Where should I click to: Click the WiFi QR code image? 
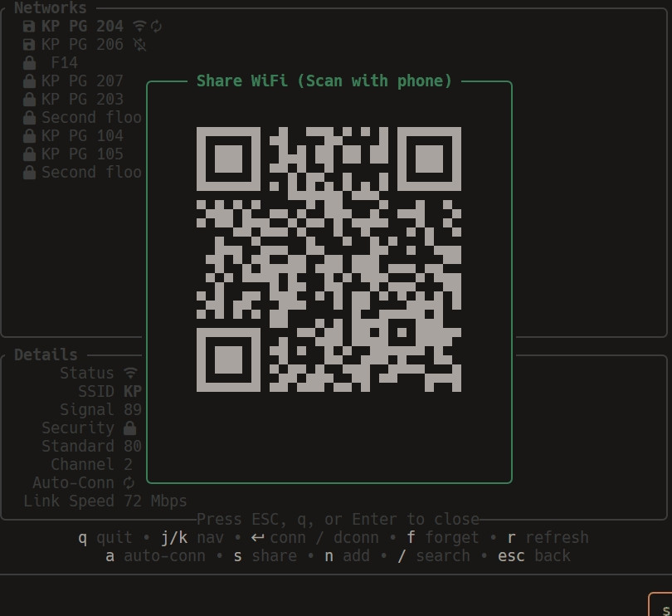coord(329,259)
